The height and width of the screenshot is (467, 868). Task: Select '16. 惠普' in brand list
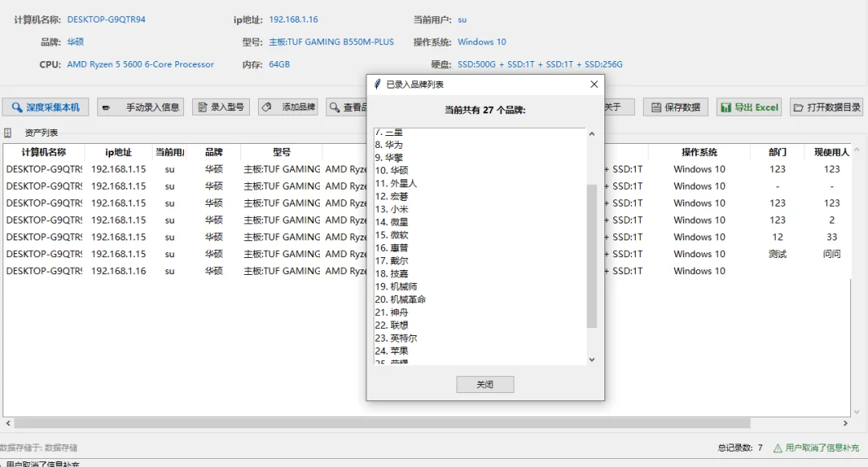click(391, 248)
